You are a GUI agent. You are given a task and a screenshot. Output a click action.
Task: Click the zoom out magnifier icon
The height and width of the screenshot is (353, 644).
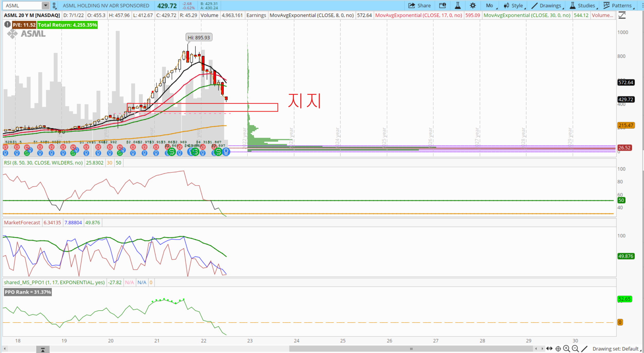pyautogui.click(x=575, y=349)
